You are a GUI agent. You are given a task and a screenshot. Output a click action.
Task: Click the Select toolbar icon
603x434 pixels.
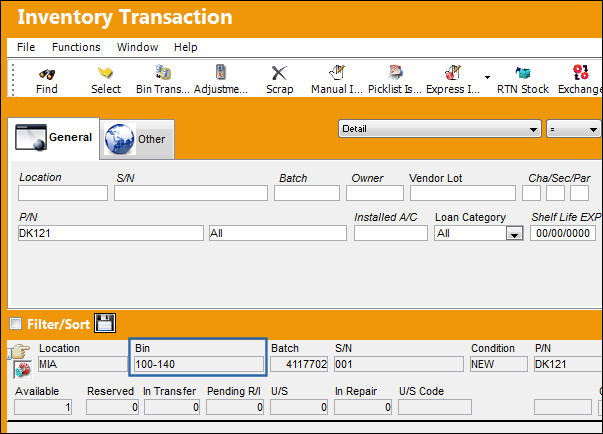(105, 73)
